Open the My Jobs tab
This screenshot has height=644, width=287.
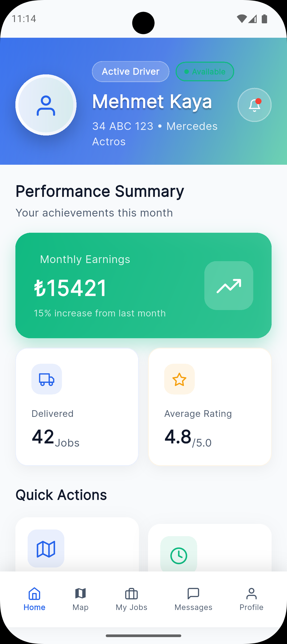(x=132, y=599)
